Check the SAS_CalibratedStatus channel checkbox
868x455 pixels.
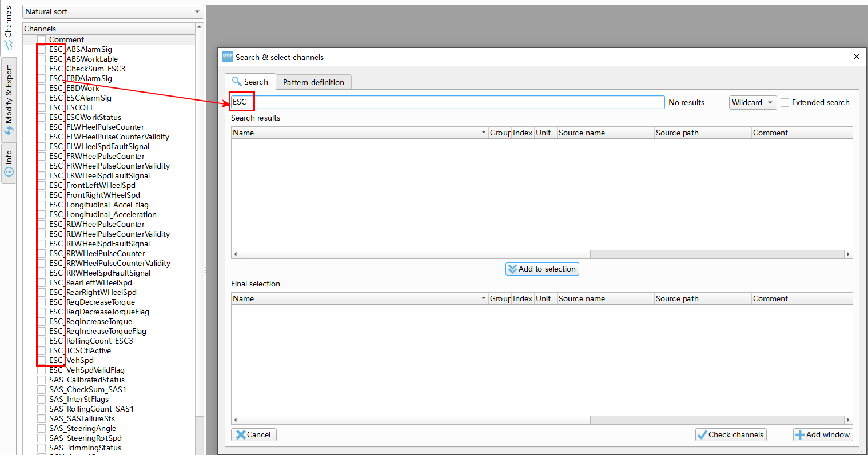pyautogui.click(x=42, y=380)
